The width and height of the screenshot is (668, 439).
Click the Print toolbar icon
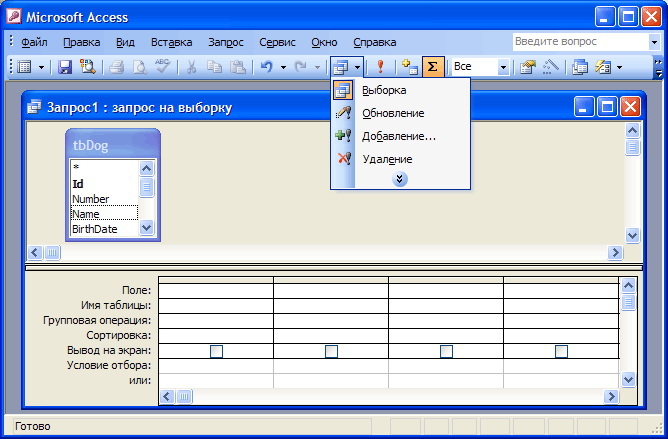(x=116, y=67)
